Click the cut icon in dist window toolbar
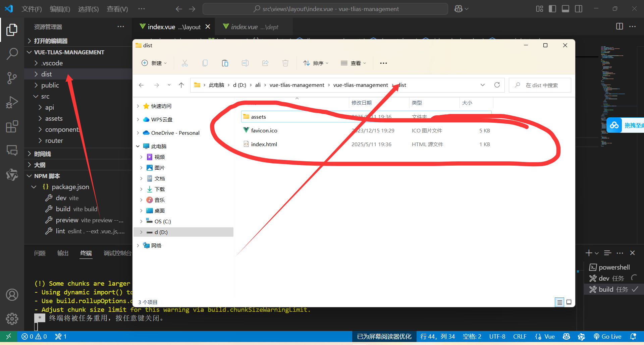This screenshot has height=345, width=644. (x=185, y=63)
